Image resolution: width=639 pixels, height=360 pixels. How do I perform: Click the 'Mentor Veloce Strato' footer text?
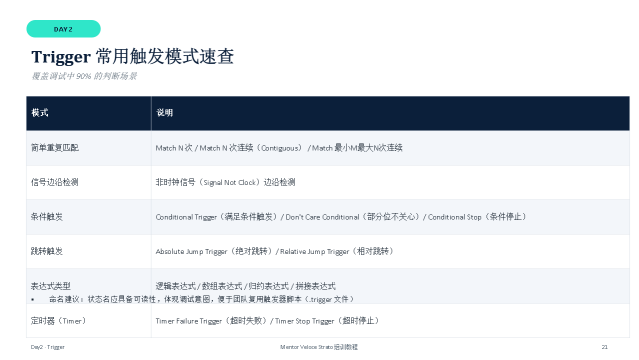click(x=319, y=347)
